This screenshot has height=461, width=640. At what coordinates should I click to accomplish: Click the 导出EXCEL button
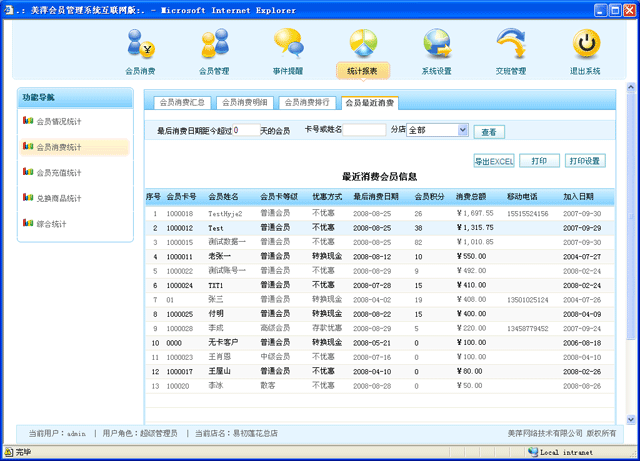(494, 161)
